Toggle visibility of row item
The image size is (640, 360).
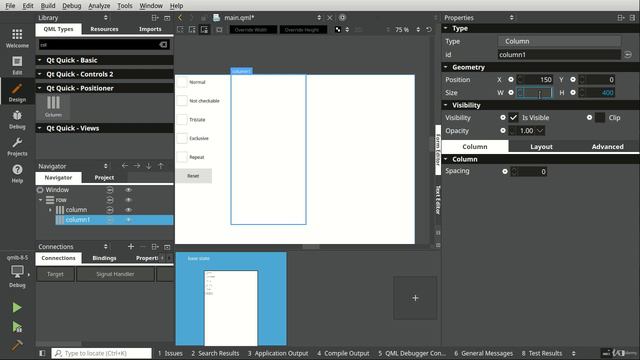pyautogui.click(x=129, y=200)
